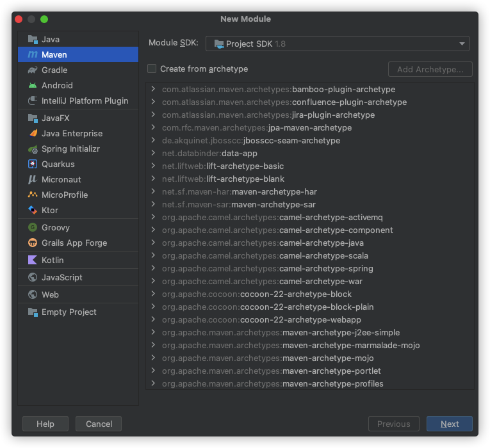Click the Project SDK folder icon

pyautogui.click(x=219, y=44)
